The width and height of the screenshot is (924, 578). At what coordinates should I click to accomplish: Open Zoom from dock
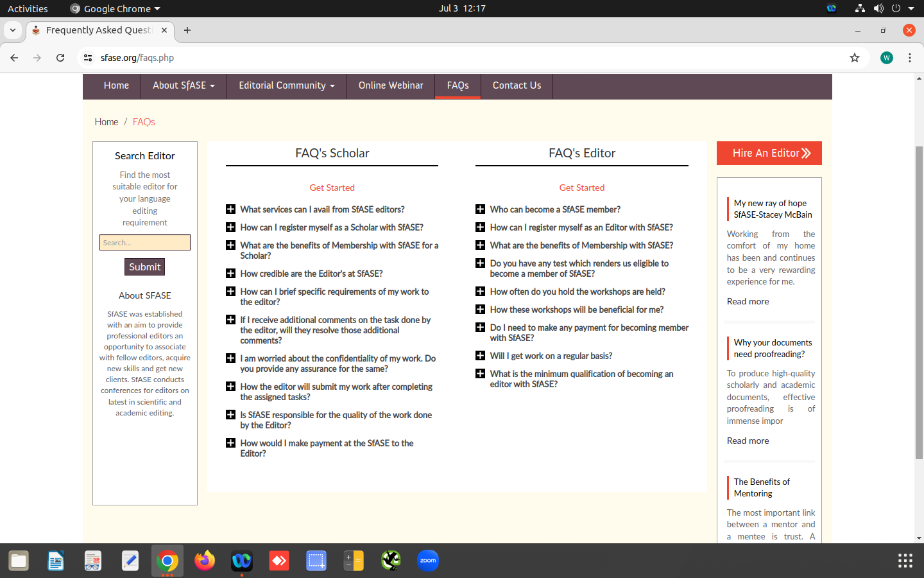pyautogui.click(x=428, y=561)
